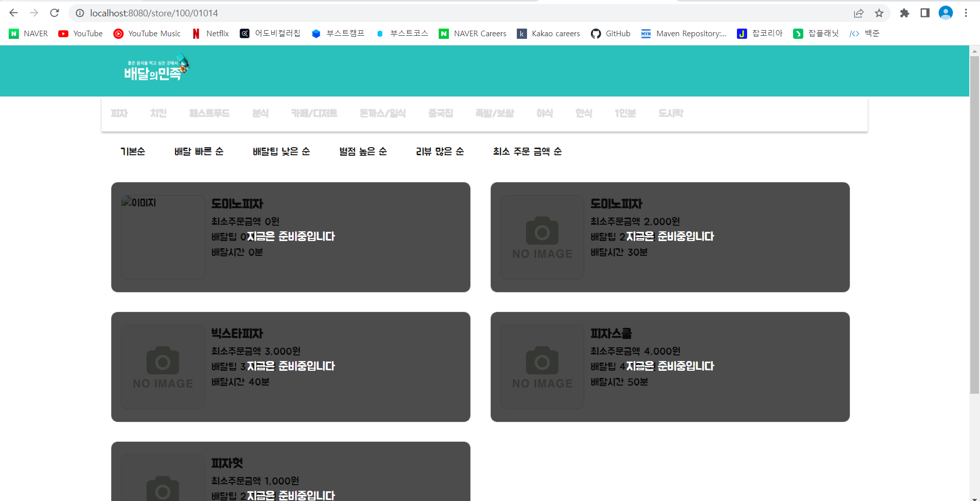Click the scrollbar down arrow

click(x=974, y=498)
